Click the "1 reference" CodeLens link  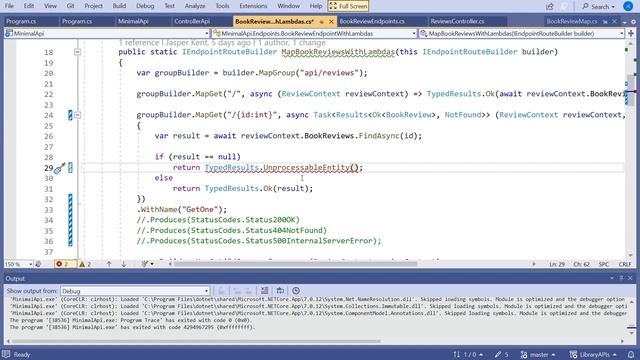click(139, 42)
